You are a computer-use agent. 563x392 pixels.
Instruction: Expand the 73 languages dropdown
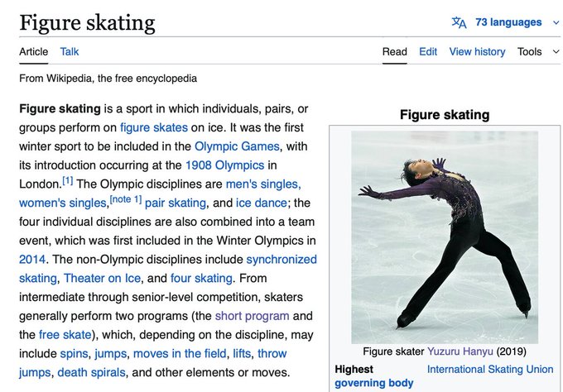click(508, 22)
